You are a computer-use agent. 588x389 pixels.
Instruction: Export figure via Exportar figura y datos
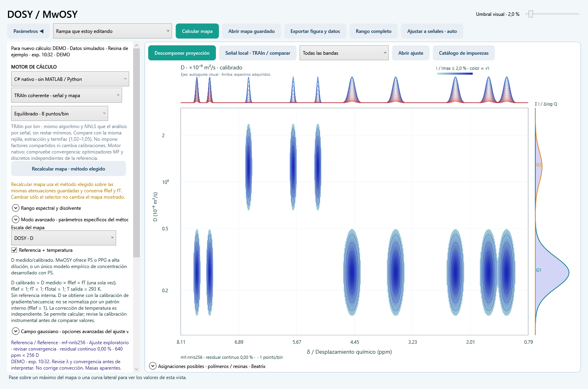click(315, 31)
